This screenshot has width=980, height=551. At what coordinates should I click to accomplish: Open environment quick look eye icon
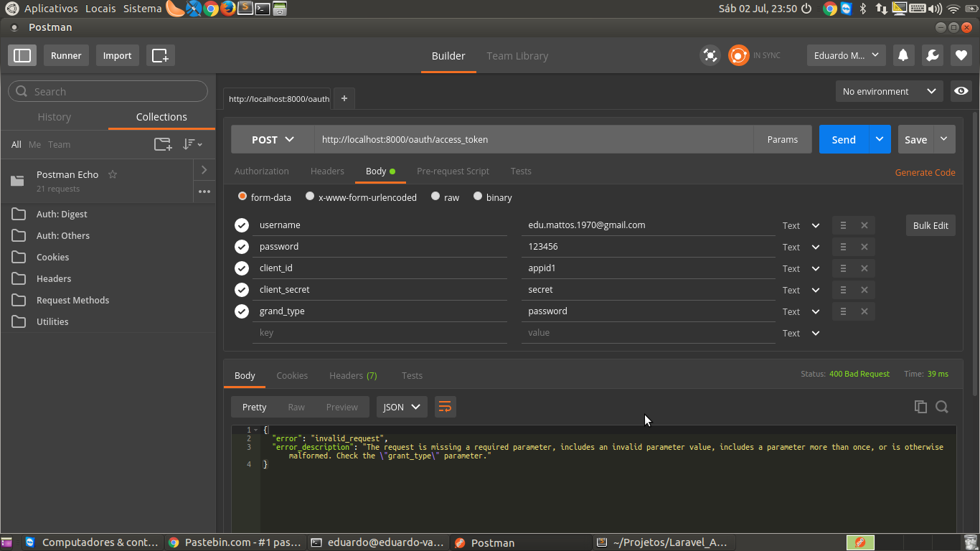coord(961,91)
